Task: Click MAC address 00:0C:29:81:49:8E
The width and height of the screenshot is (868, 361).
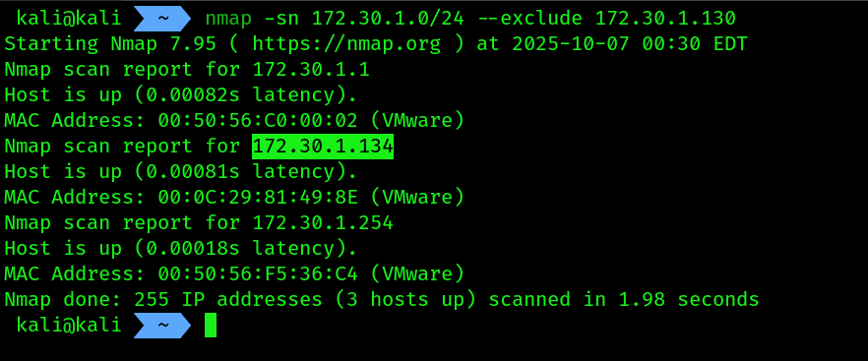Action: [258, 197]
